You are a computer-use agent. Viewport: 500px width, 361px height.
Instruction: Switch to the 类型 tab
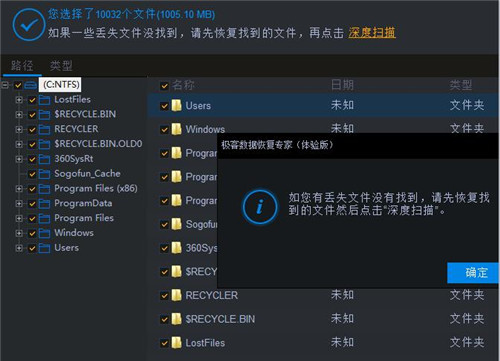click(x=61, y=65)
